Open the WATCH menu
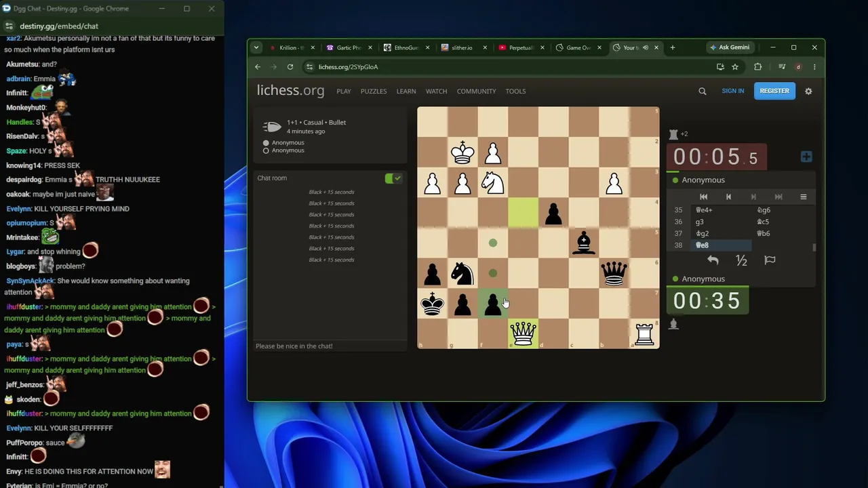868x488 pixels. click(436, 91)
